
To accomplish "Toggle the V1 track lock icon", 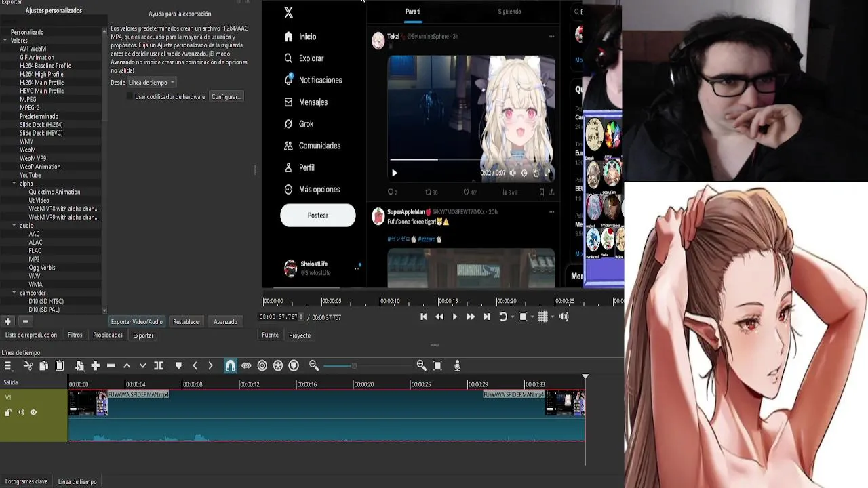I will [8, 412].
